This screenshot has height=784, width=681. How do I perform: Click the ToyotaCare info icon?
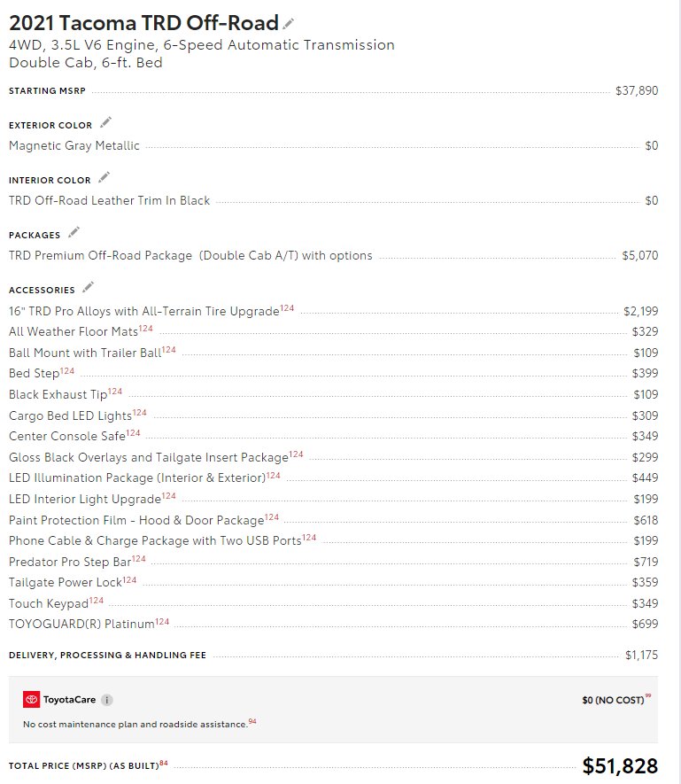click(106, 700)
